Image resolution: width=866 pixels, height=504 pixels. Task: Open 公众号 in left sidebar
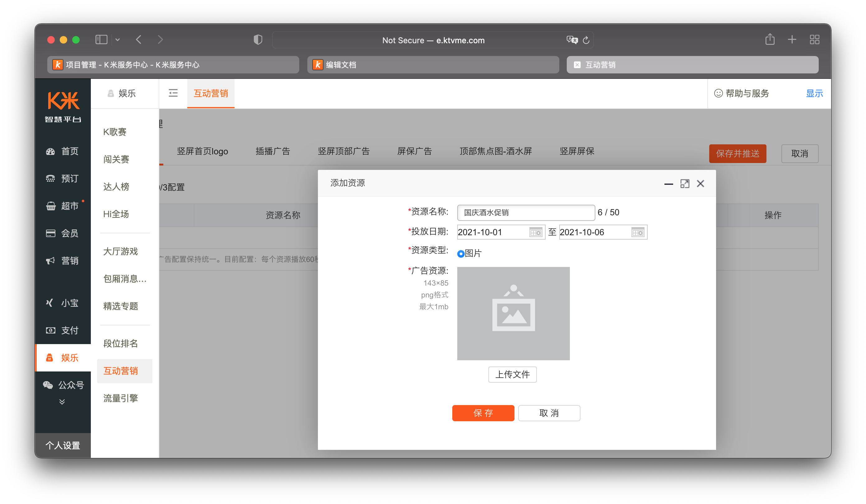(63, 385)
